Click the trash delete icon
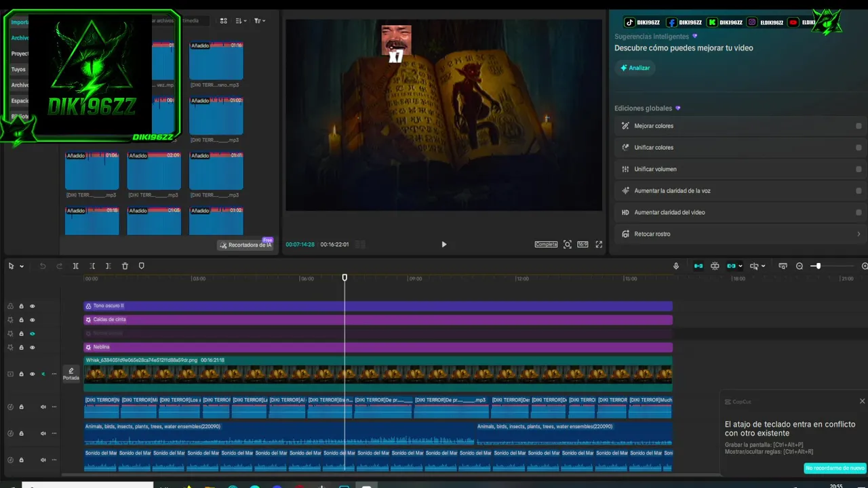 [x=125, y=266]
